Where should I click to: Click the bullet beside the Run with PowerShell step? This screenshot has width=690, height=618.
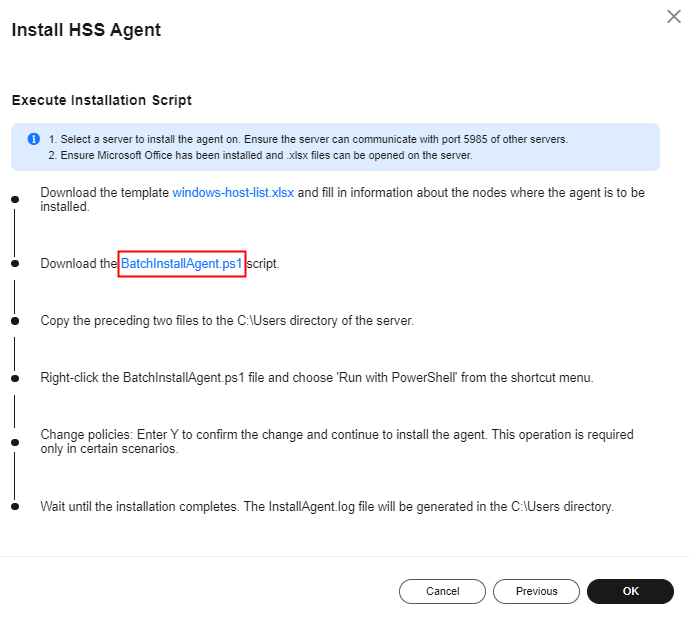tap(15, 378)
